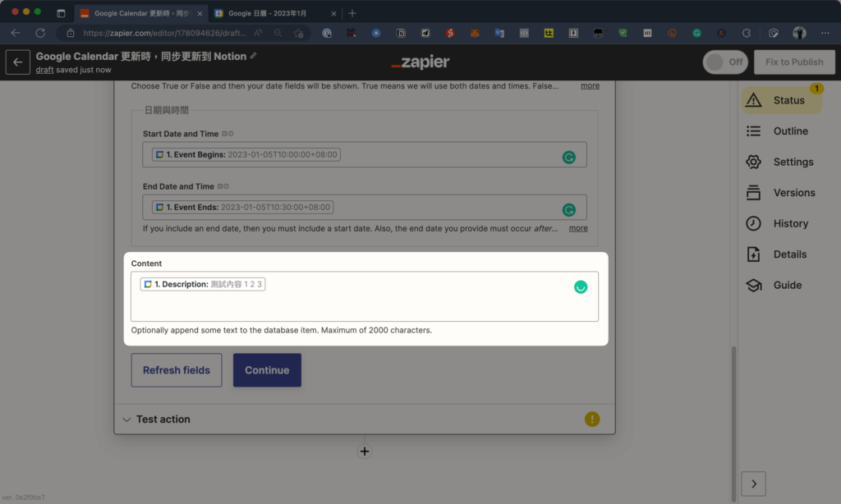This screenshot has width=841, height=504.
Task: Click the Versions stack icon
Action: (754, 192)
